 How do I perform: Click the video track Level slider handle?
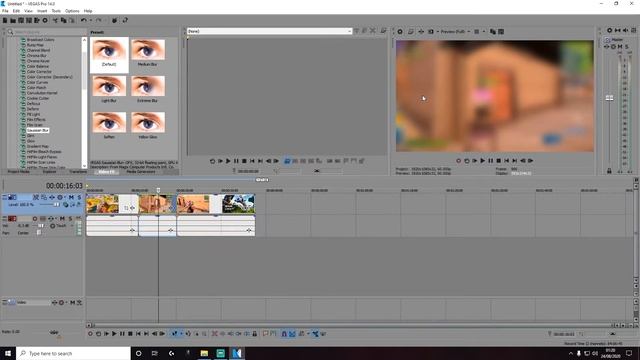click(x=56, y=204)
